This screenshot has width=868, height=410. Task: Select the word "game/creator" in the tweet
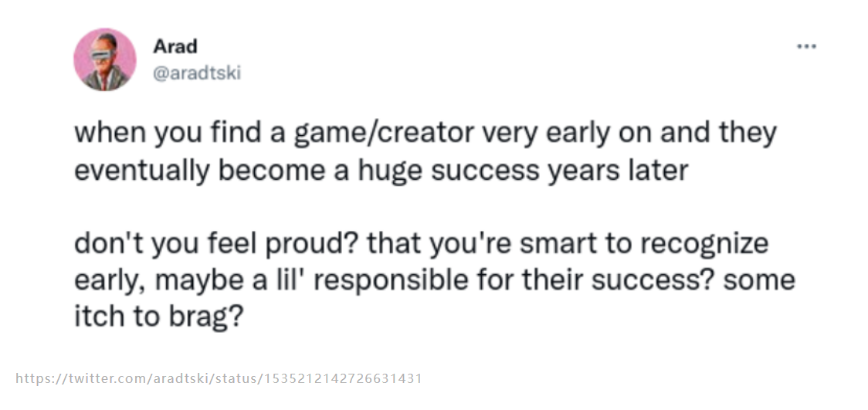click(384, 134)
